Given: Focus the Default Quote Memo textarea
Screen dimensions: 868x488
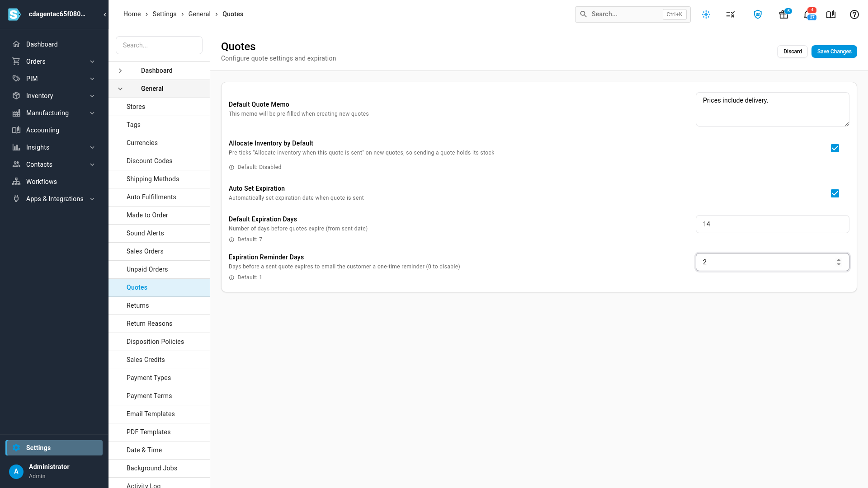Looking at the screenshot, I should 772,109.
